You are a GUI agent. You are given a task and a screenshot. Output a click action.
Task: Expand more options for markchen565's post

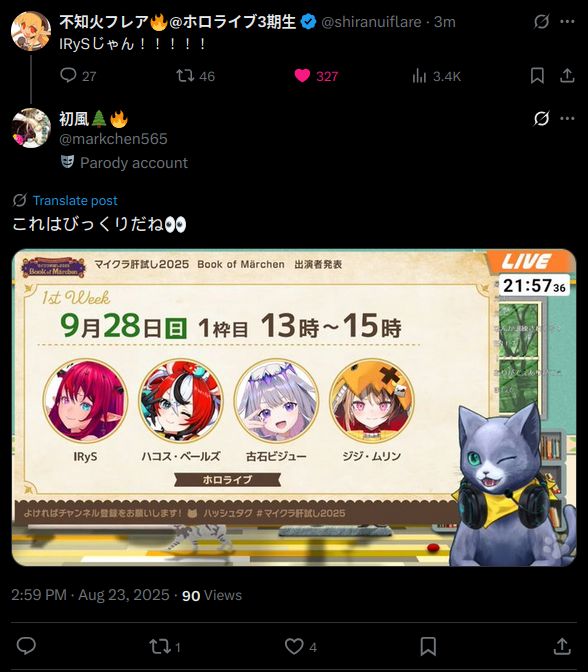tap(567, 118)
